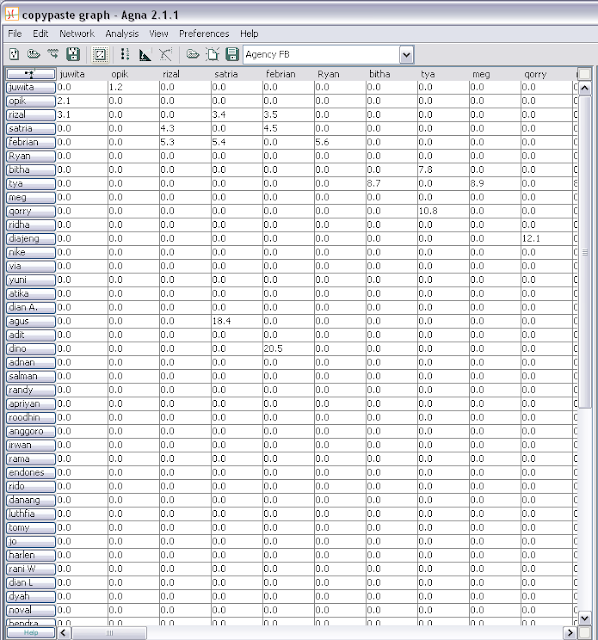Select the cell with value 8.7

tap(391, 184)
